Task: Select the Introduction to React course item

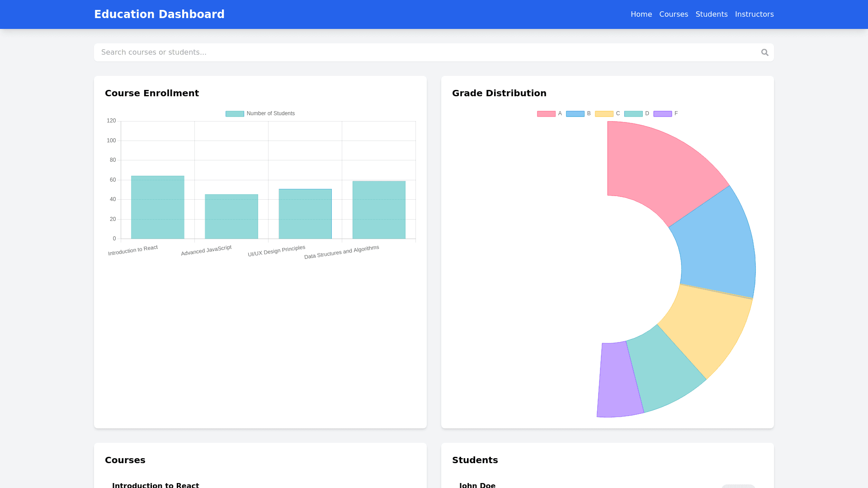Action: pyautogui.click(x=156, y=485)
